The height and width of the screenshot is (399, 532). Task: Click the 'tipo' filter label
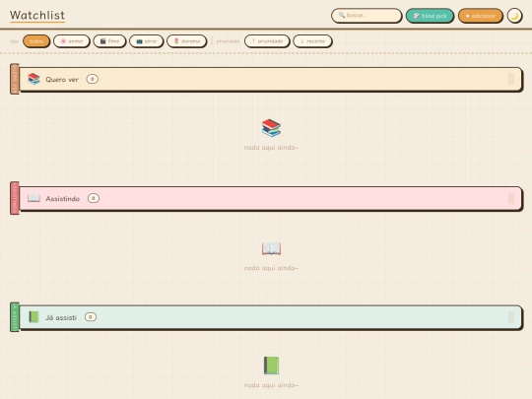pyautogui.click(x=14, y=41)
